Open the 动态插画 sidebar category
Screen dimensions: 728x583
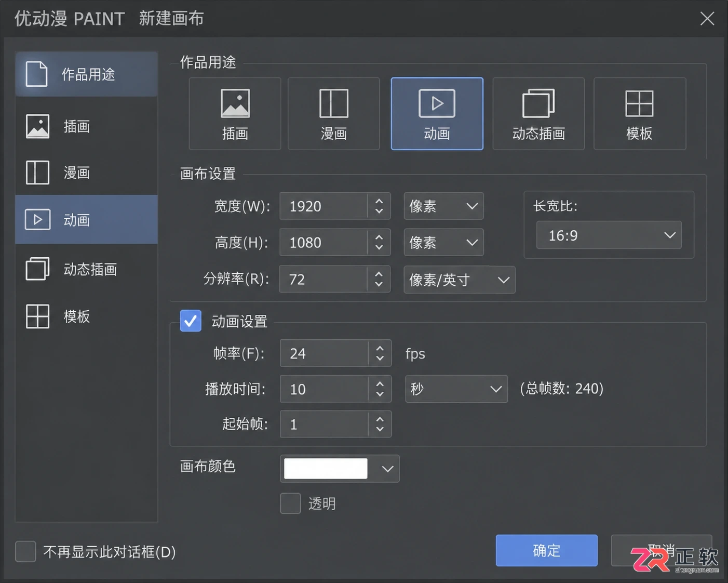pos(87,269)
